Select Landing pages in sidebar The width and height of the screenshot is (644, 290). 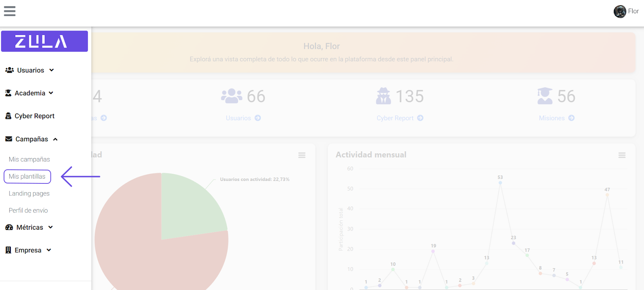(29, 193)
